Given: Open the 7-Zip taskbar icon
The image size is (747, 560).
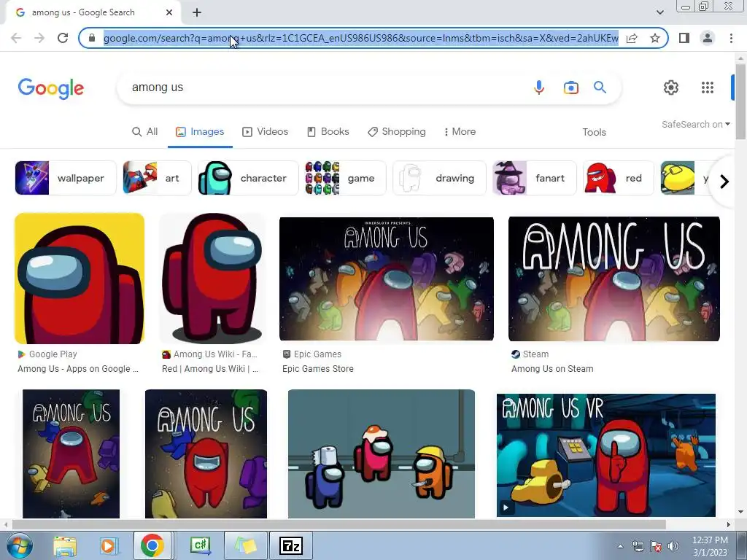Looking at the screenshot, I should [291, 545].
